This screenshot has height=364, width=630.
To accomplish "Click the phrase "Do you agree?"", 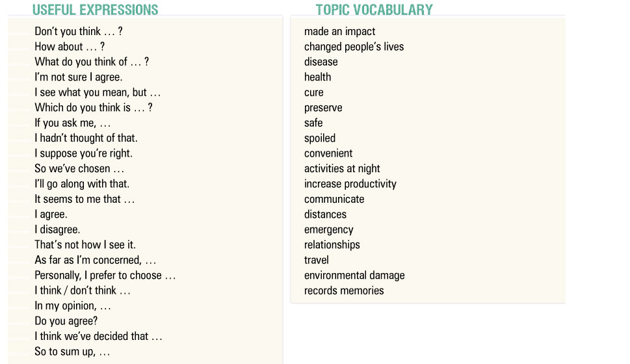I will pyautogui.click(x=66, y=321).
